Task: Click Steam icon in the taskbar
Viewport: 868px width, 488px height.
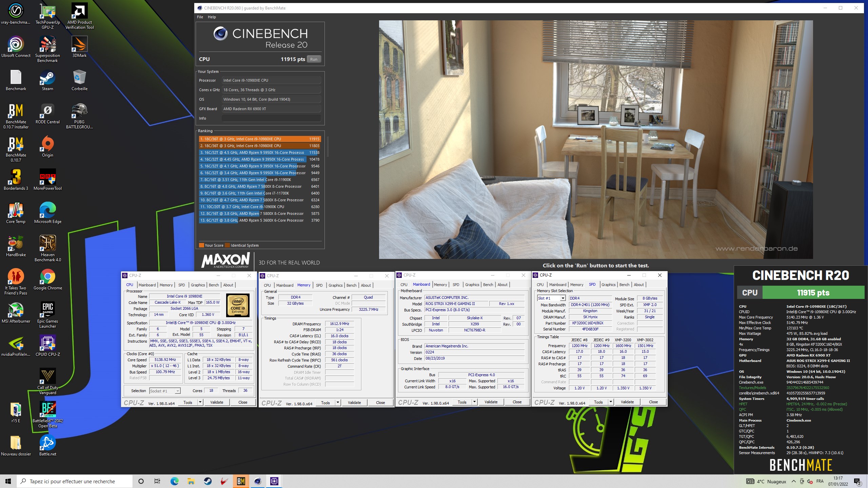Action: [x=208, y=481]
